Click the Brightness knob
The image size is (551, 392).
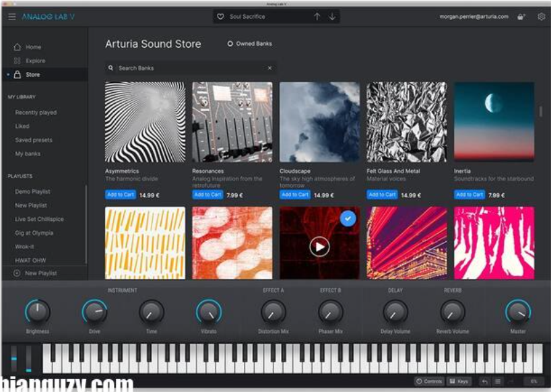click(x=38, y=312)
